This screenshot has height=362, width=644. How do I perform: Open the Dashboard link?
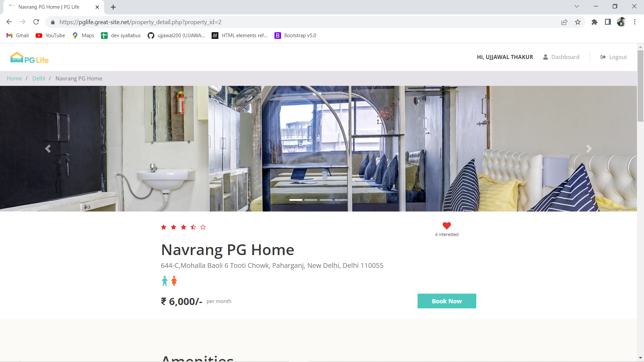561,57
